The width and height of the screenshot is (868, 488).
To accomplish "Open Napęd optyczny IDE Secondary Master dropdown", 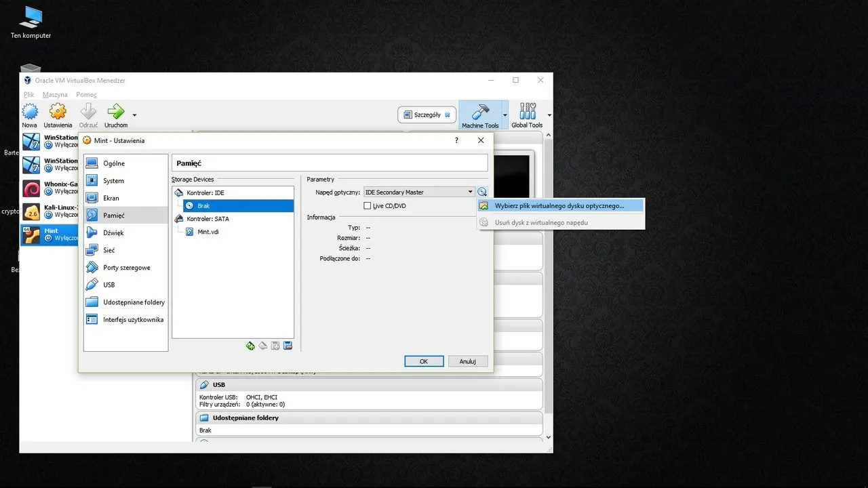I will (x=418, y=192).
